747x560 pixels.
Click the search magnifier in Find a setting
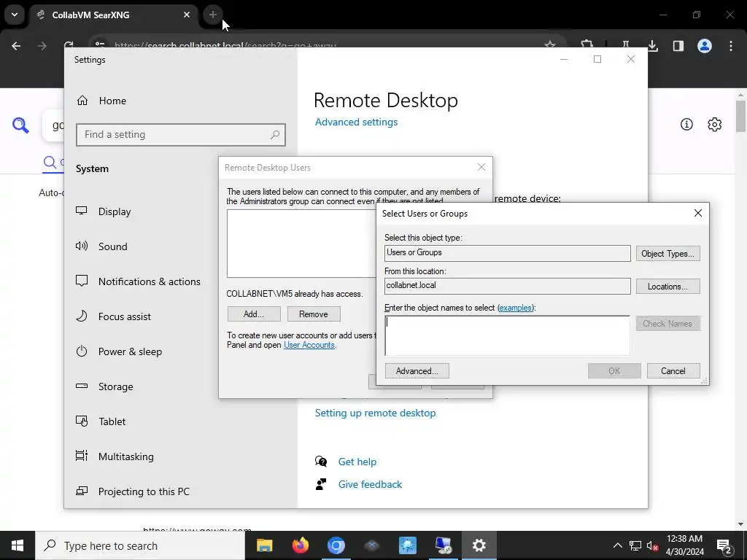(275, 135)
